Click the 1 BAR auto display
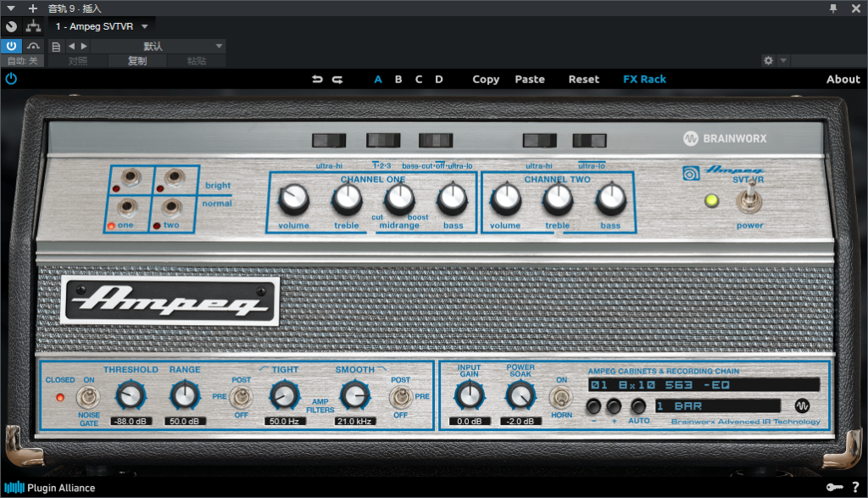Screen dimensions: 868x498 pos(718,406)
